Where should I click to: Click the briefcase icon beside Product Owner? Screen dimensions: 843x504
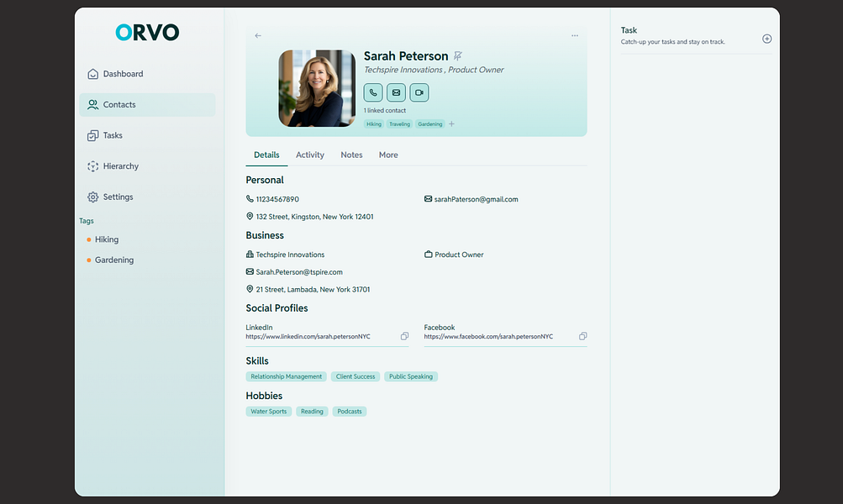pyautogui.click(x=428, y=255)
